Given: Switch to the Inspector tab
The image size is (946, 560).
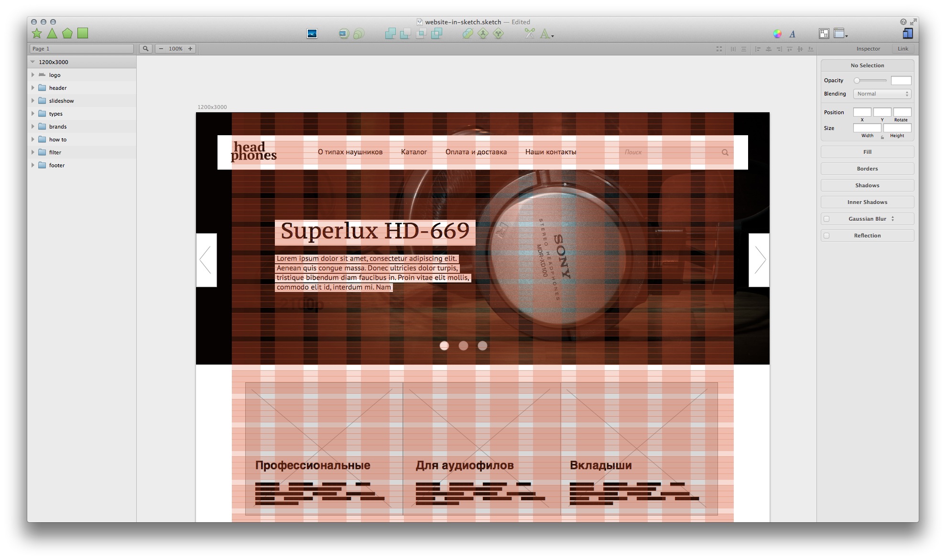Looking at the screenshot, I should point(868,49).
